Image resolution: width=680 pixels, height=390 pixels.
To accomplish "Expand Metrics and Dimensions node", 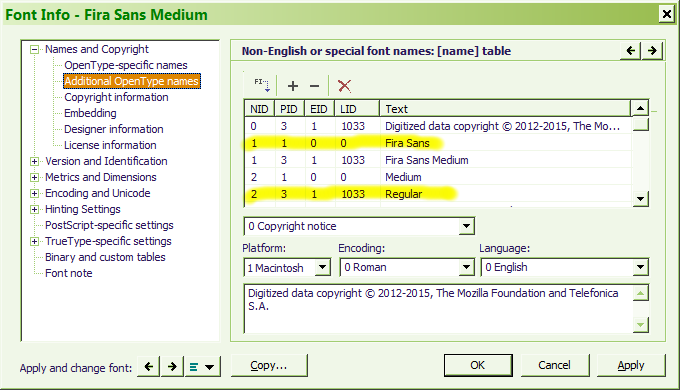I will point(34,177).
